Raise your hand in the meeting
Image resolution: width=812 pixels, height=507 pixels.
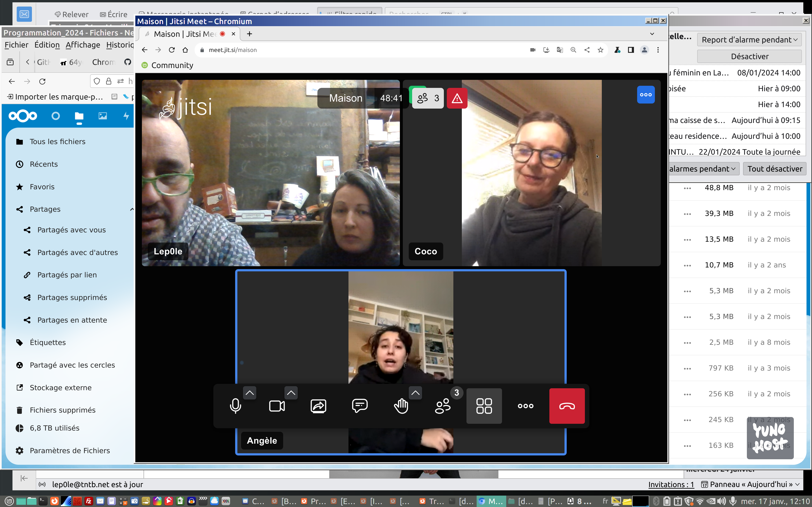click(401, 406)
